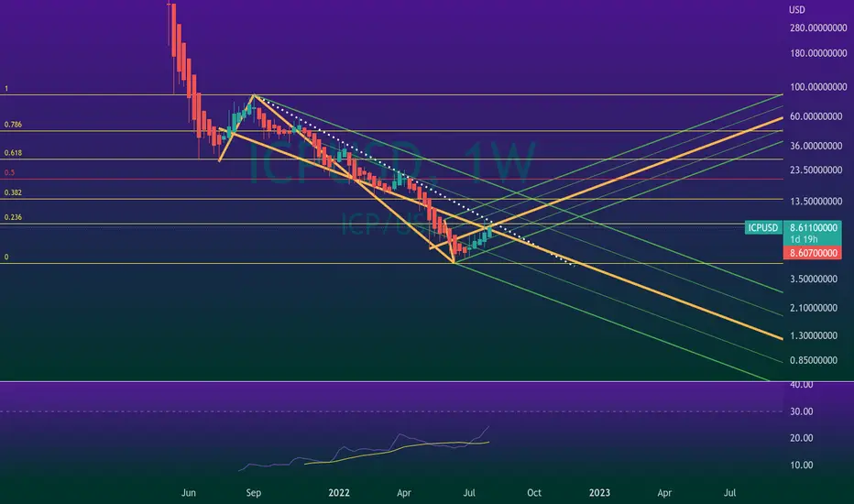Click the Jun label on time axis
The image size is (854, 504).
click(189, 493)
